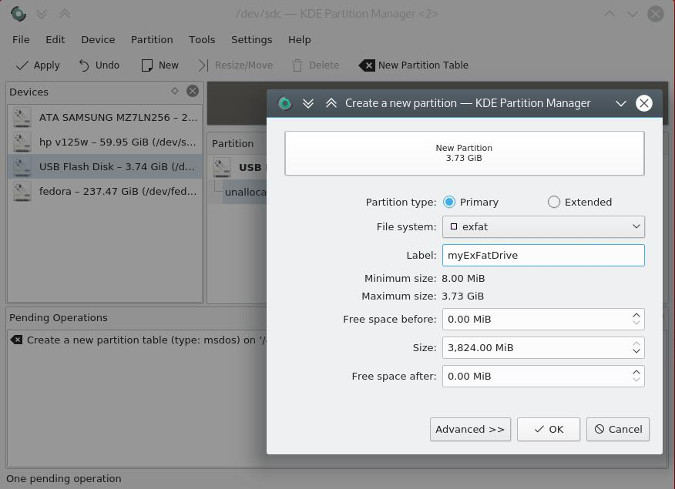675x489 pixels.
Task: Click the New Partition Table icon
Action: (367, 65)
